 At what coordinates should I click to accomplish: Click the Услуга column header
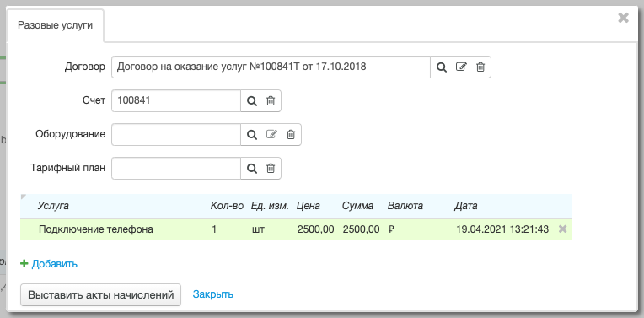(x=53, y=206)
